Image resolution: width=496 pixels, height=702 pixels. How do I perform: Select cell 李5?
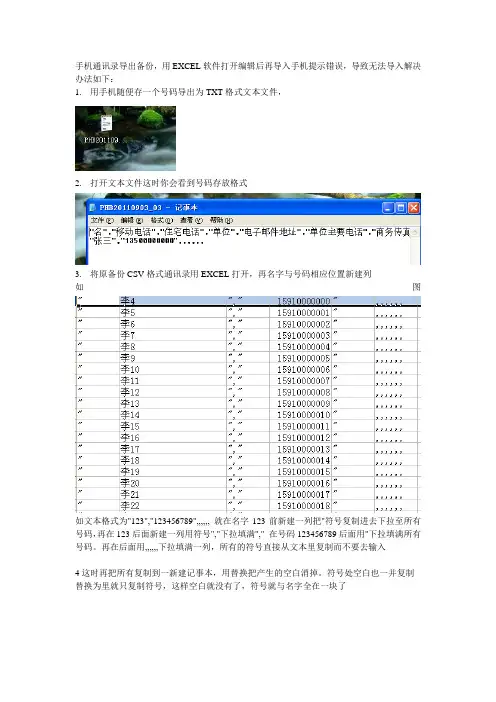tap(173, 312)
